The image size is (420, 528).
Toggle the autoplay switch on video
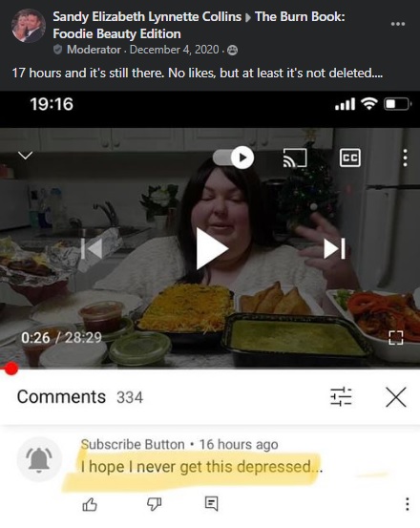[x=233, y=158]
